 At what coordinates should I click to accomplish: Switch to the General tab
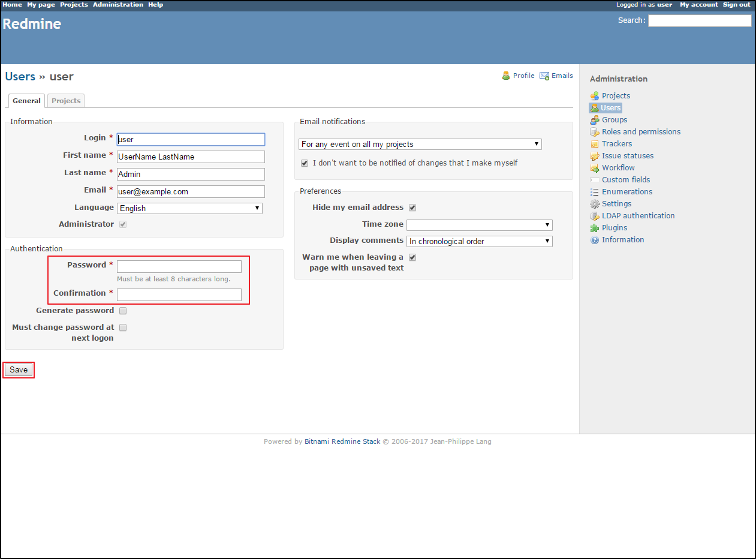(x=27, y=101)
